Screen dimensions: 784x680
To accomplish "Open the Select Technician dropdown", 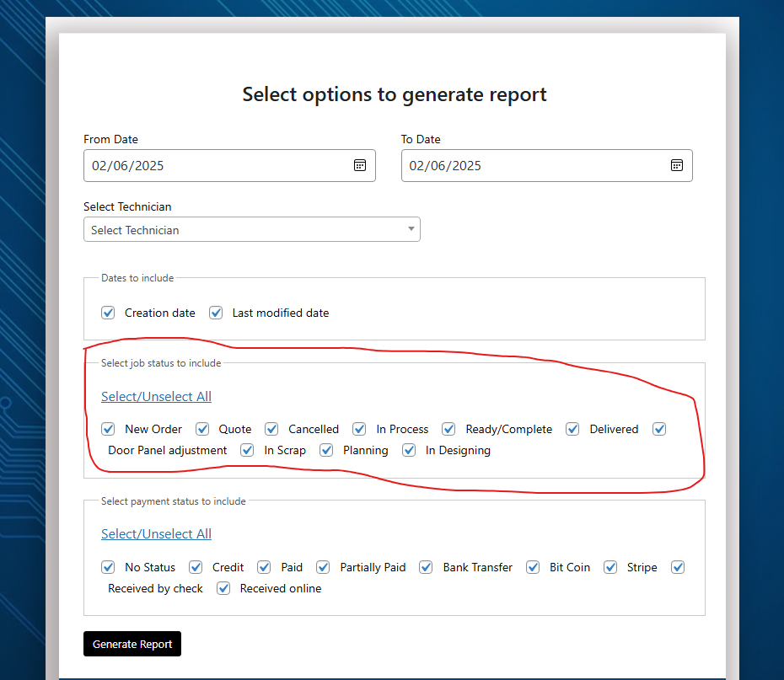I will [x=251, y=229].
